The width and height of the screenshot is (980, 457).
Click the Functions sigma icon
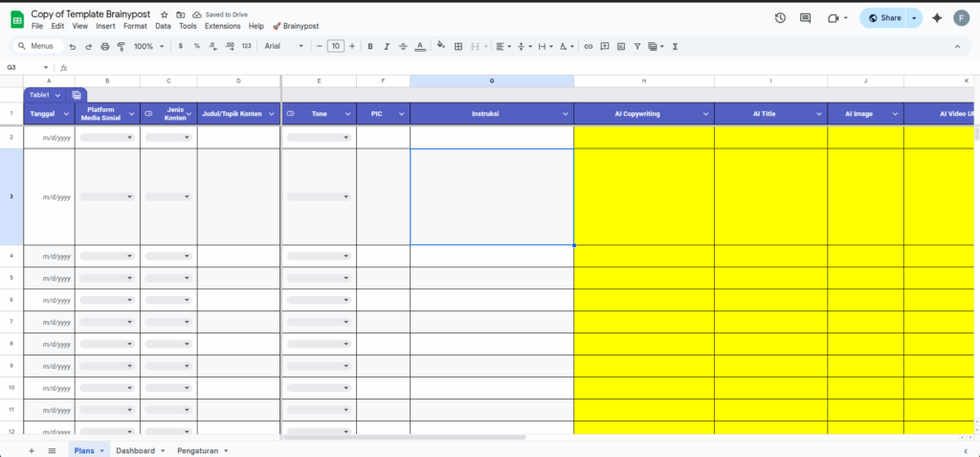[x=676, y=46]
